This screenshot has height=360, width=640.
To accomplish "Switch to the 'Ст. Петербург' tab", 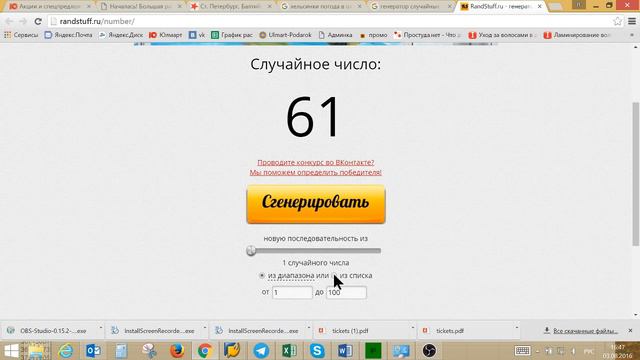I will point(232,7).
